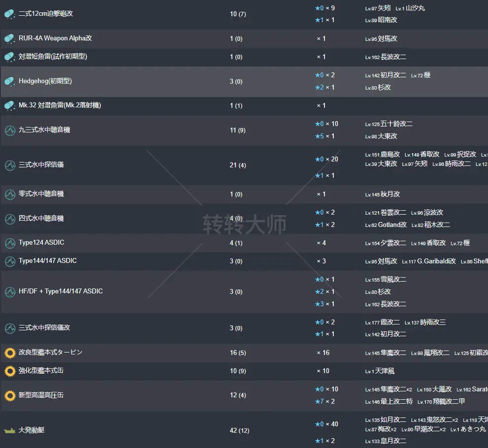Click the depth charge icon beside 二式12cm迫撃砲改
This screenshot has height=448, width=488.
(9, 14)
